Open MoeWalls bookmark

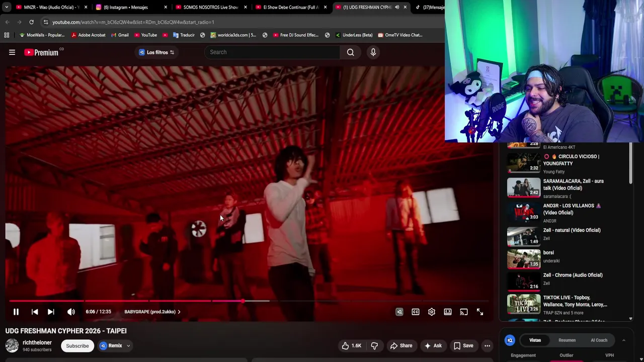click(42, 35)
